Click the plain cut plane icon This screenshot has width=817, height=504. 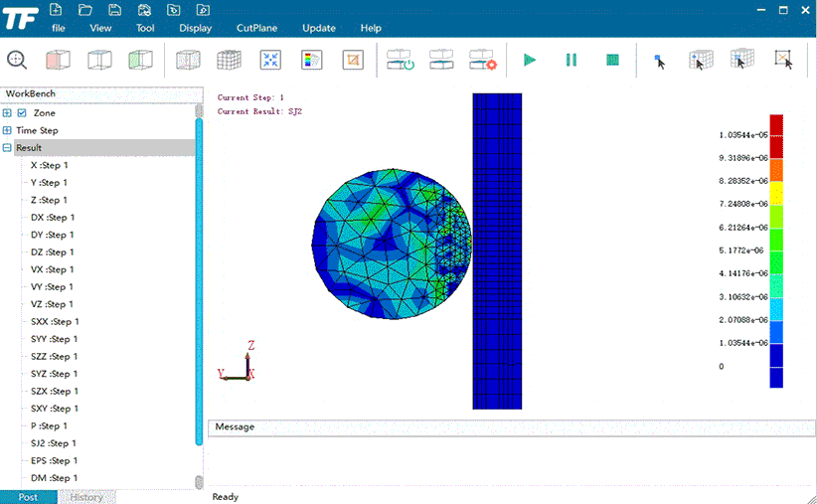point(441,60)
